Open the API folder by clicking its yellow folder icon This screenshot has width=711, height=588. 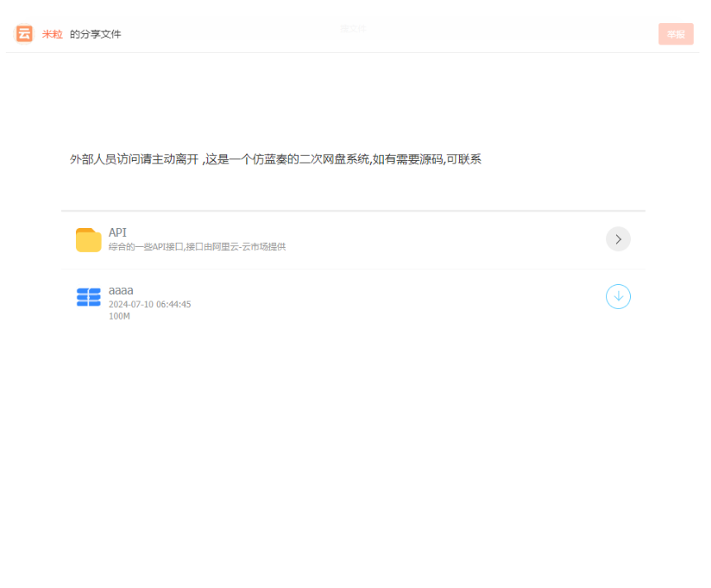tap(88, 239)
